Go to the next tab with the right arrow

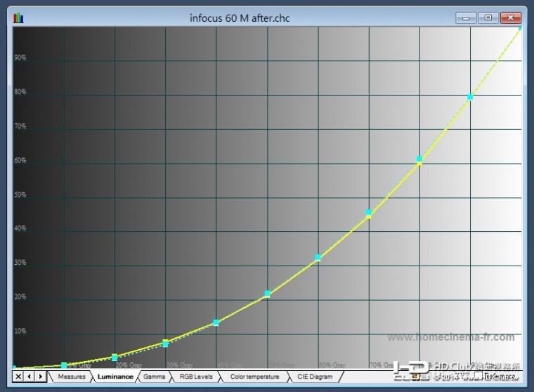pos(41,377)
